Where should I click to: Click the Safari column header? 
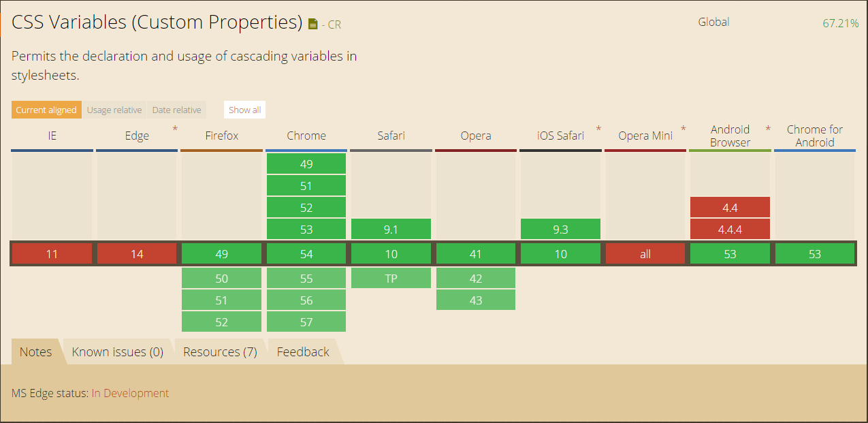click(391, 136)
